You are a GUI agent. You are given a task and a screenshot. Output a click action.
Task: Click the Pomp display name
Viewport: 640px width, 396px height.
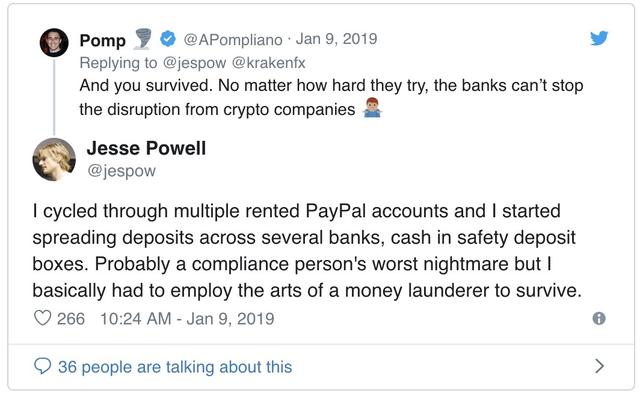point(102,40)
